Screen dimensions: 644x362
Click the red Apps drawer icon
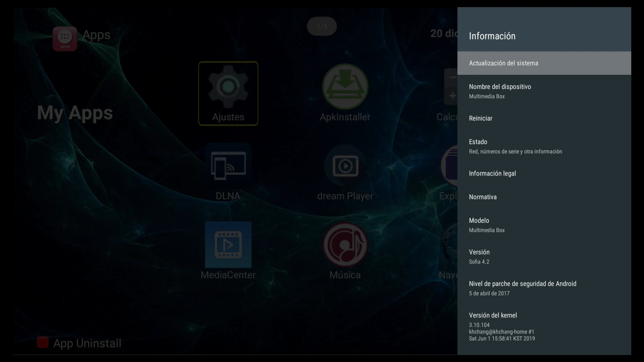[x=65, y=39]
